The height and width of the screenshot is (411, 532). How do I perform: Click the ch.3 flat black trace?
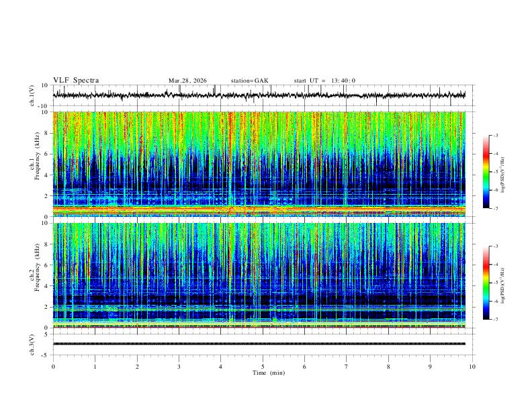[259, 344]
